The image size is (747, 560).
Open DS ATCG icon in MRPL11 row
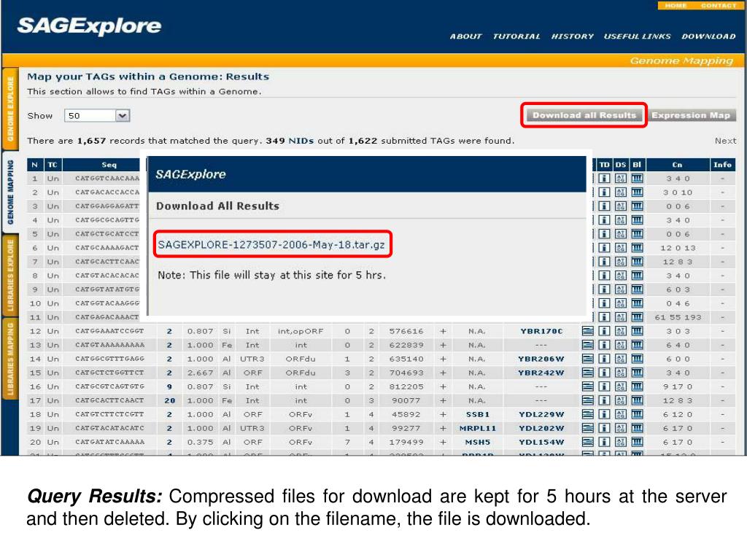[x=620, y=428]
